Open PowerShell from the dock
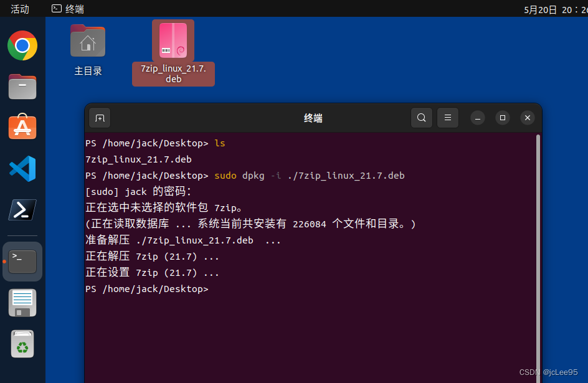This screenshot has height=383, width=588. coord(22,210)
